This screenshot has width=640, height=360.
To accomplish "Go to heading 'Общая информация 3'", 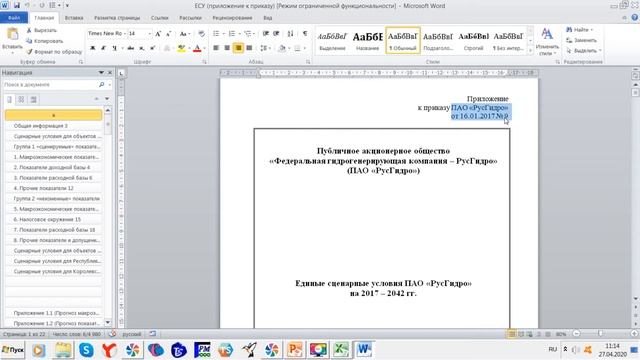I will tap(53, 126).
